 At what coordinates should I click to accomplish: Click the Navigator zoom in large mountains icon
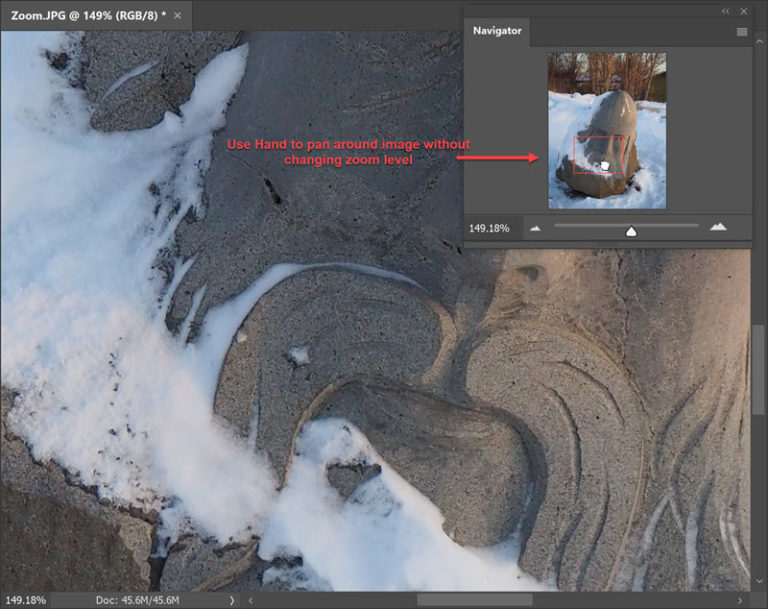[x=718, y=227]
